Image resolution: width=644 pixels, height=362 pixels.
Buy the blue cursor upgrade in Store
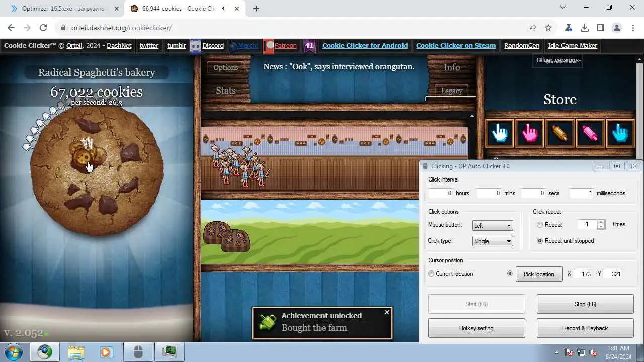pos(620,133)
